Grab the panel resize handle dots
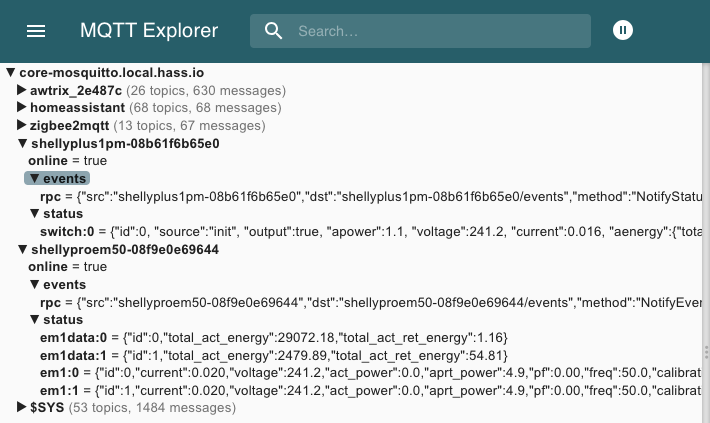The height and width of the screenshot is (423, 710). [x=706, y=352]
